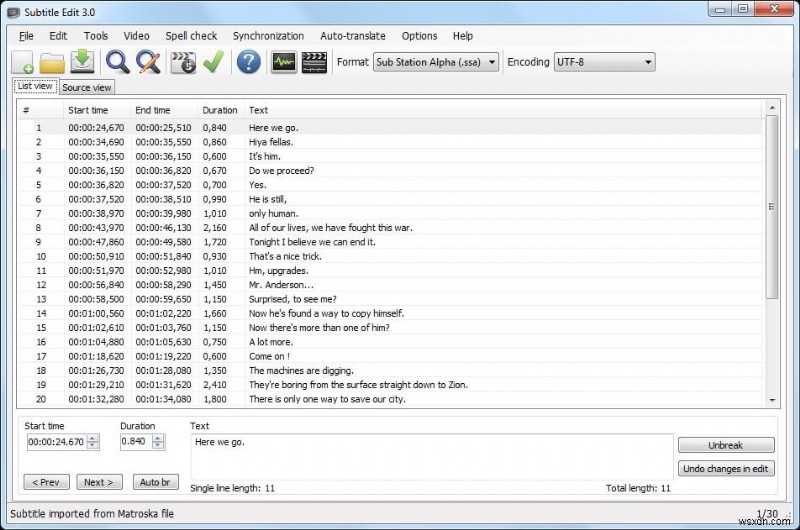Click the New subtitle file icon
800x530 pixels.
tap(22, 62)
